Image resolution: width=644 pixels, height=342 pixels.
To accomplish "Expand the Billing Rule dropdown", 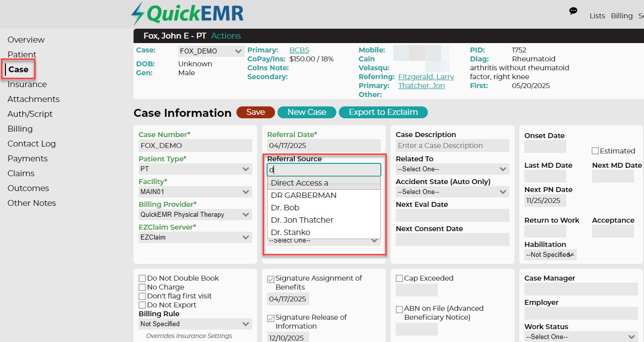I will pos(195,324).
